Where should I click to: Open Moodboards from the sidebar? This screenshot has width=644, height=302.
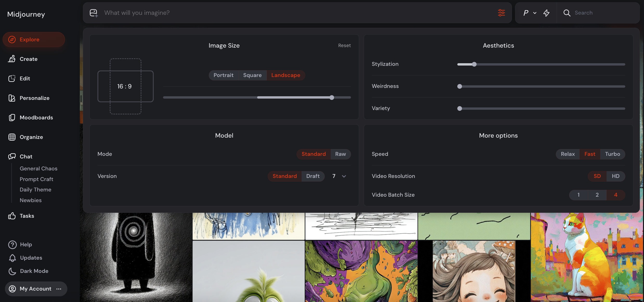36,118
